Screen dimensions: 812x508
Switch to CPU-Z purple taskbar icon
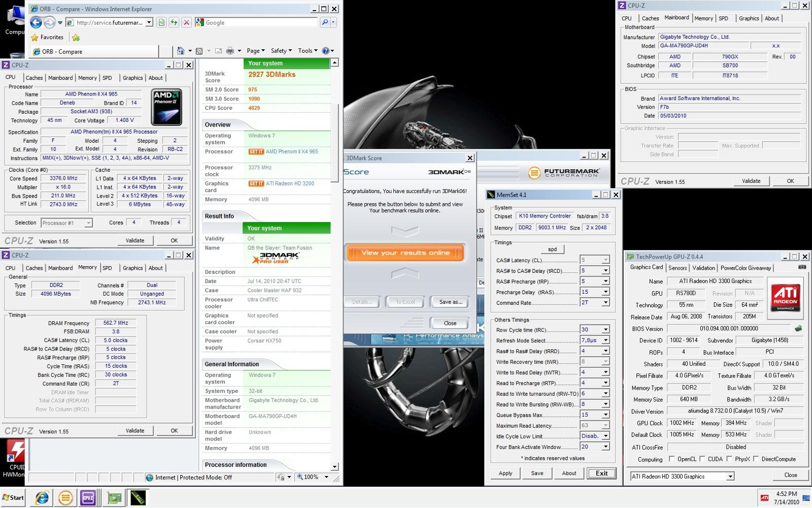point(88,498)
